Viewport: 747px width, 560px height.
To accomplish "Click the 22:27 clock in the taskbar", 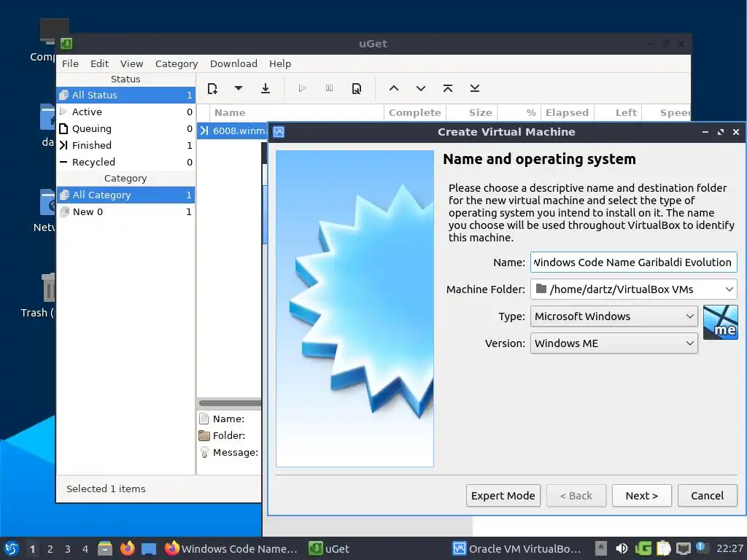I will tap(729, 548).
